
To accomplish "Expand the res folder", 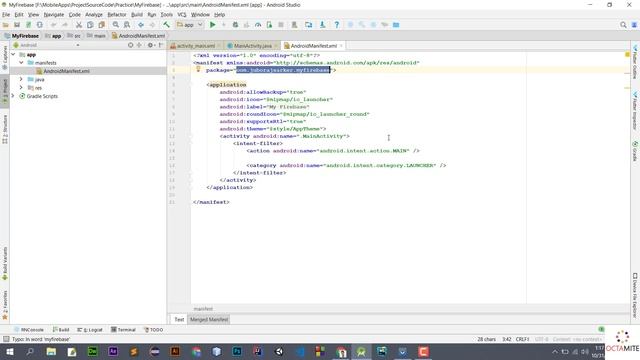I will point(21,87).
